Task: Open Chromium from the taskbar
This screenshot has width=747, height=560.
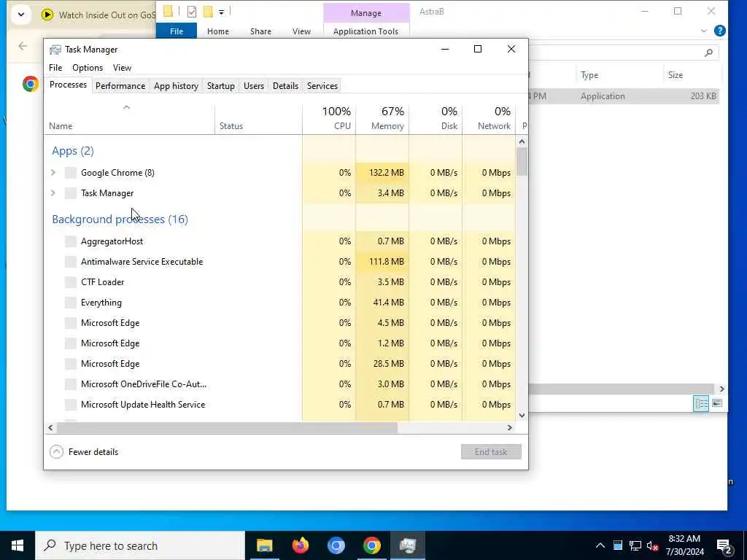Action: pyautogui.click(x=336, y=545)
